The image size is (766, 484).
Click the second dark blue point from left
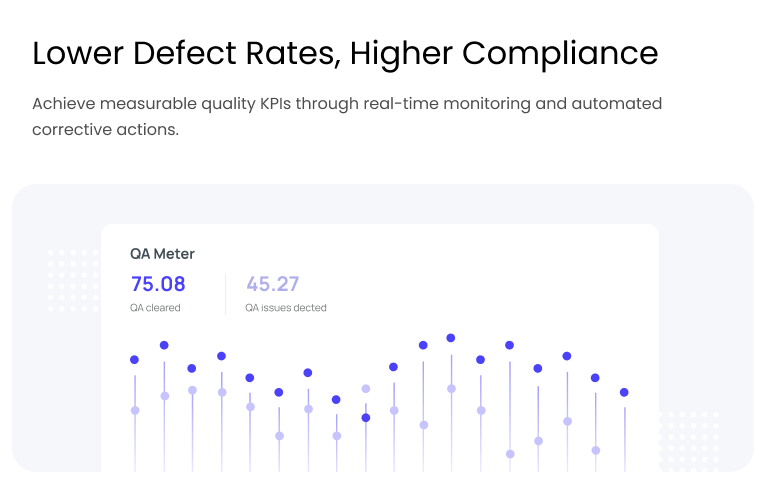[164, 345]
